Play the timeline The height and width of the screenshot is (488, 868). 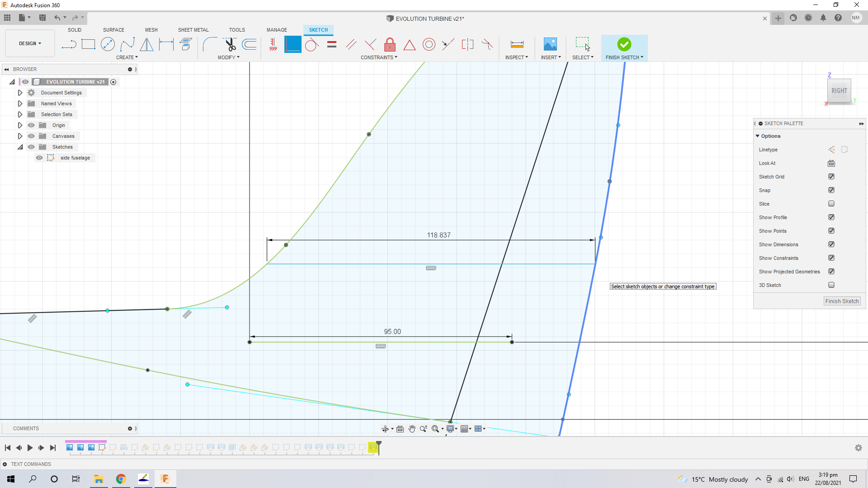pyautogui.click(x=30, y=448)
